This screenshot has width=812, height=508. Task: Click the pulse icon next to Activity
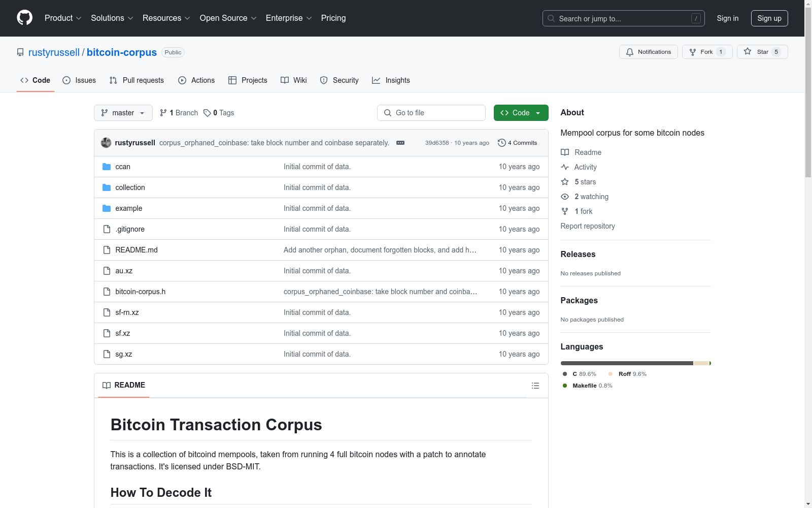[x=565, y=167]
